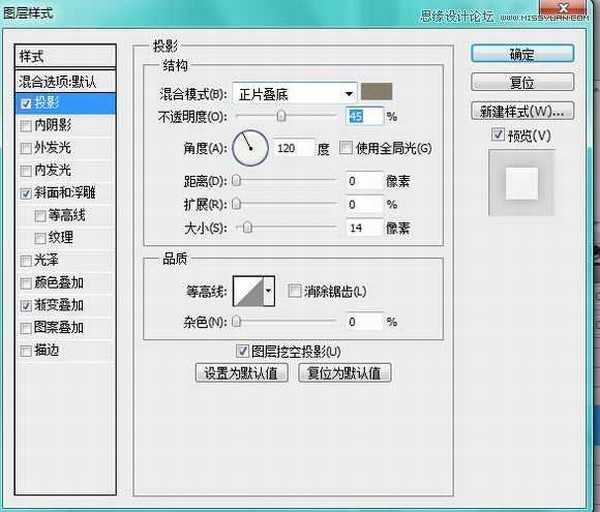Select 渐变叠加 style entry
This screenshot has width=600, height=512.
pos(59,305)
